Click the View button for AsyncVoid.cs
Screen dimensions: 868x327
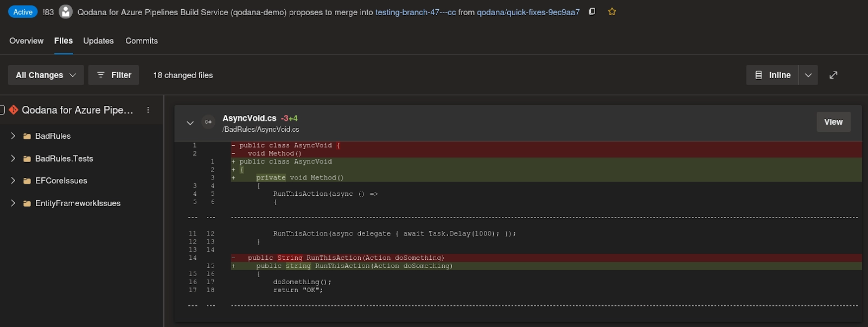(833, 122)
